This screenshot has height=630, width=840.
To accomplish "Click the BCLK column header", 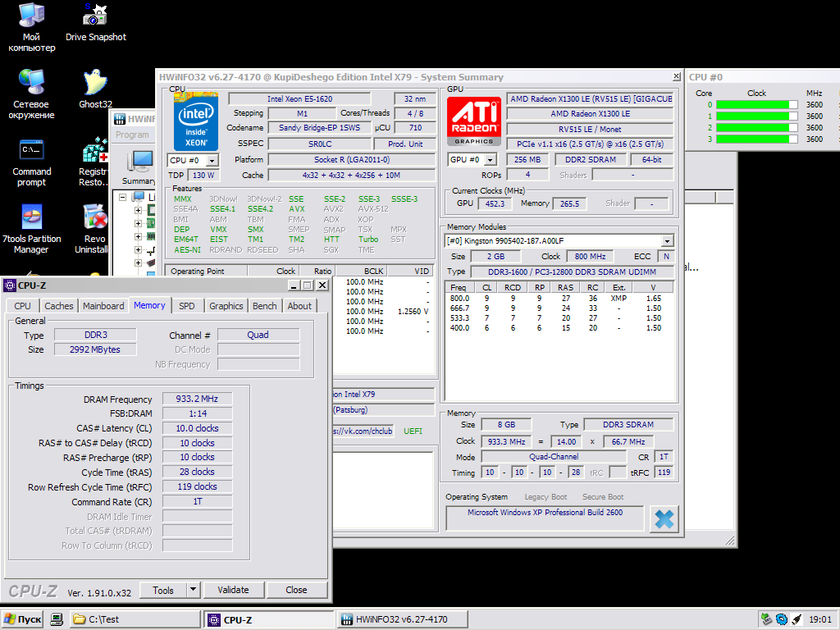I will 361,271.
